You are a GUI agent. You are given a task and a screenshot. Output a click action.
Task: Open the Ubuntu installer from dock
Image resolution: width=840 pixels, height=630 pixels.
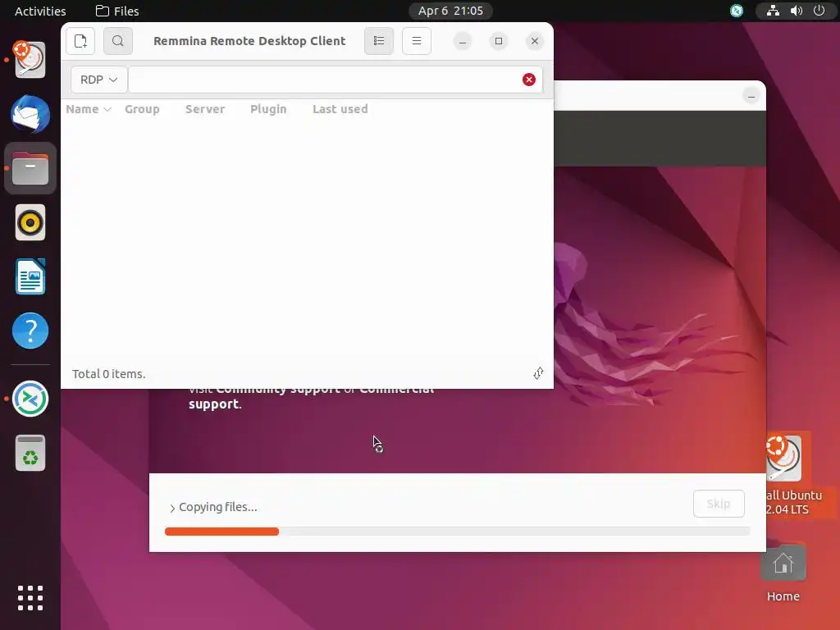coord(30,60)
